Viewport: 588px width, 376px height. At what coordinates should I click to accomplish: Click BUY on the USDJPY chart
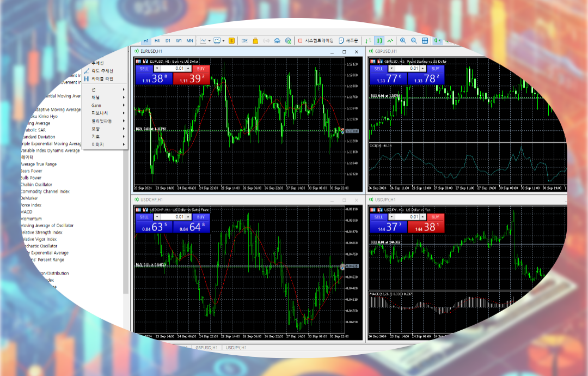point(436,217)
